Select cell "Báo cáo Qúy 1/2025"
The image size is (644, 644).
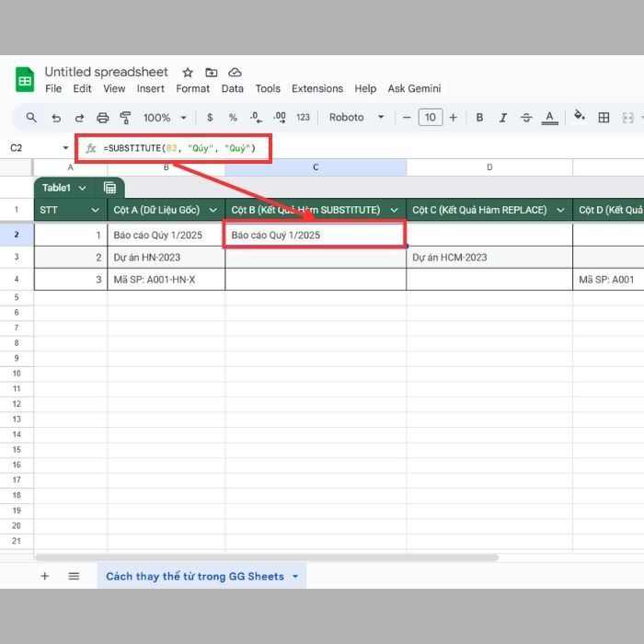(x=166, y=235)
